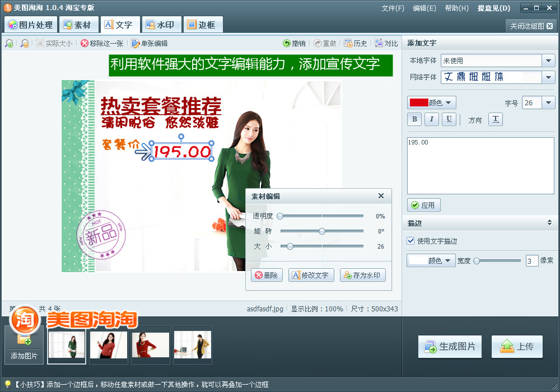Open the 边框 tab

point(203,25)
